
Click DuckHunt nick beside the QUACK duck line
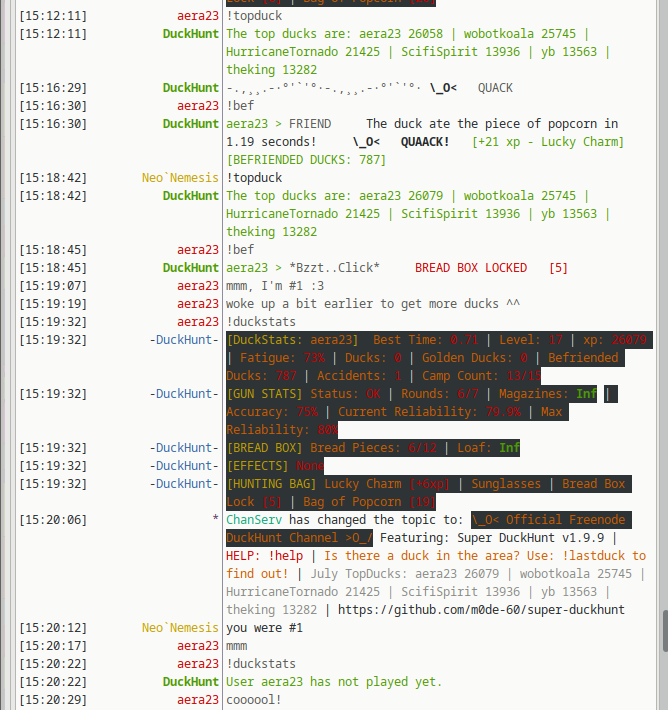pos(191,87)
